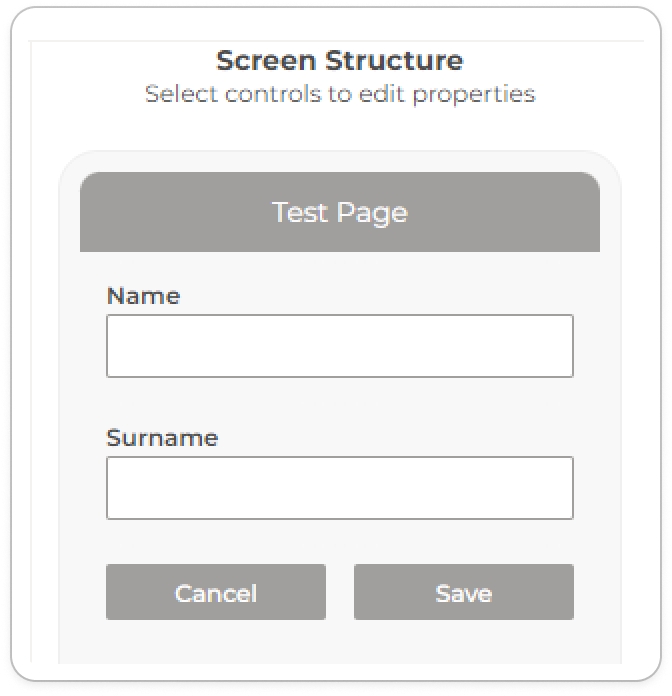Viewport: 672px width, 696px height.
Task: Select the Name label control
Action: [143, 296]
